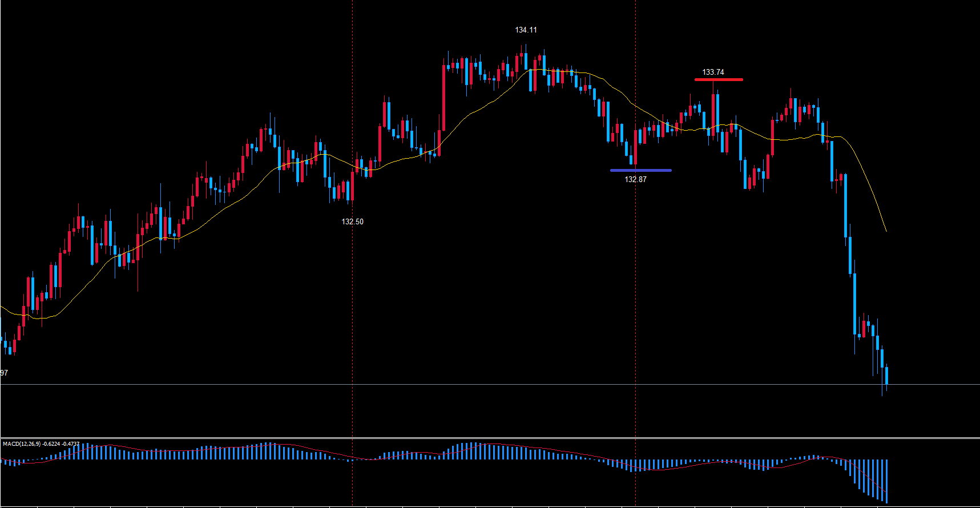This screenshot has width=980, height=508.
Task: Click the candle directly above the 132.50 label
Action: click(x=352, y=186)
